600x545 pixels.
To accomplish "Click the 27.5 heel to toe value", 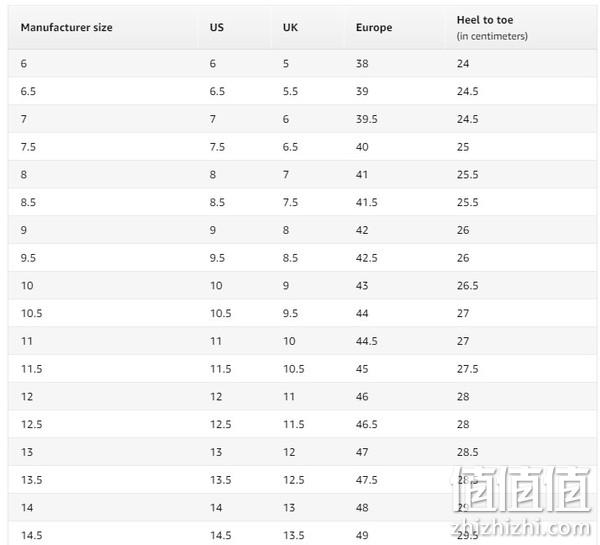I will tap(467, 369).
